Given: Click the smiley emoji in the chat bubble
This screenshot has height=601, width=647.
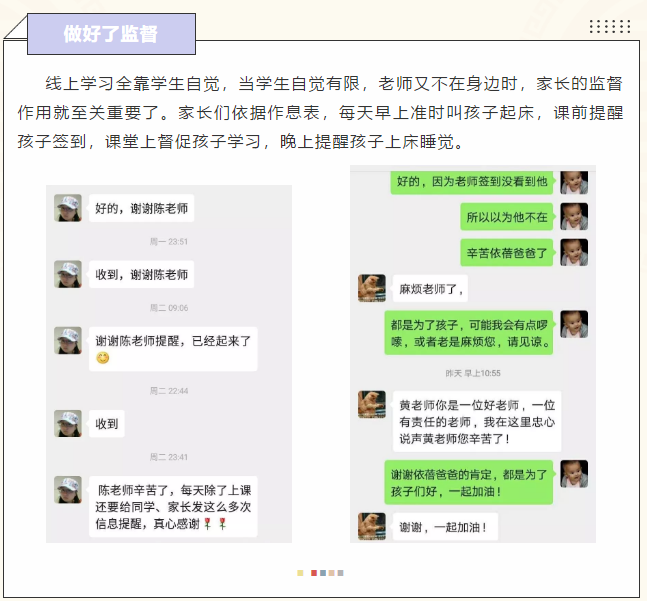Looking at the screenshot, I should tap(103, 358).
